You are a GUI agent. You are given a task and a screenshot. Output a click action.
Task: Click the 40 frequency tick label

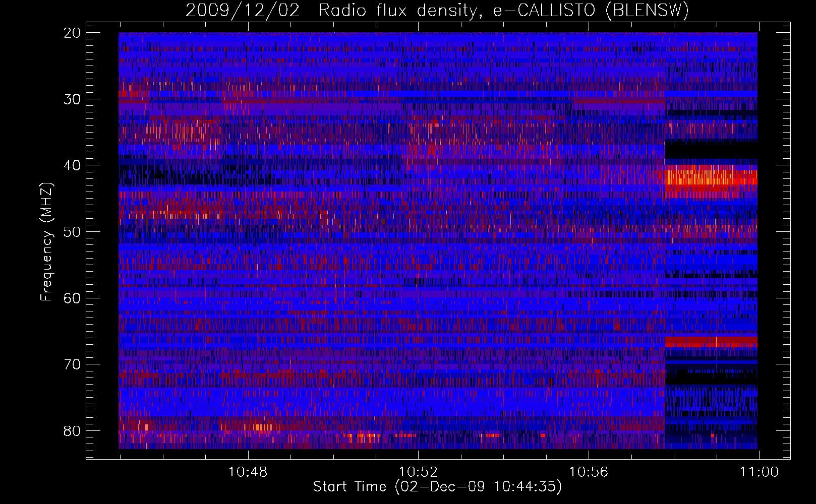point(72,165)
